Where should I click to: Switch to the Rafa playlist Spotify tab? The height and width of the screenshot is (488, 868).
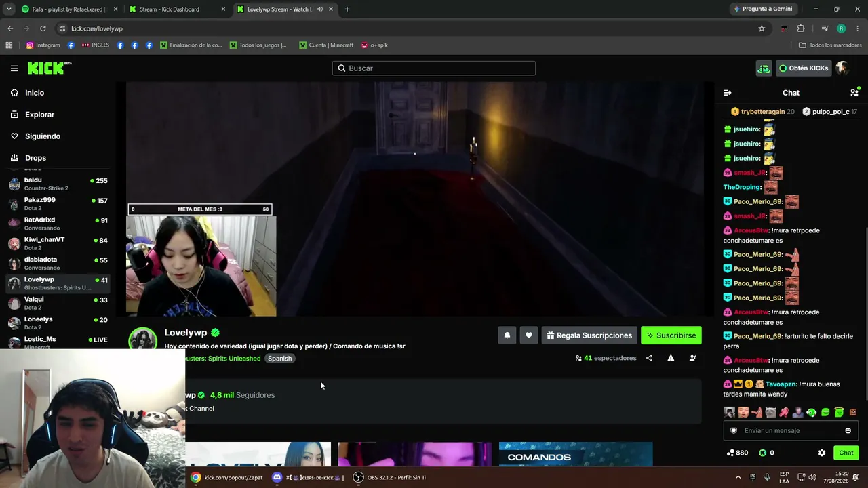(x=70, y=9)
